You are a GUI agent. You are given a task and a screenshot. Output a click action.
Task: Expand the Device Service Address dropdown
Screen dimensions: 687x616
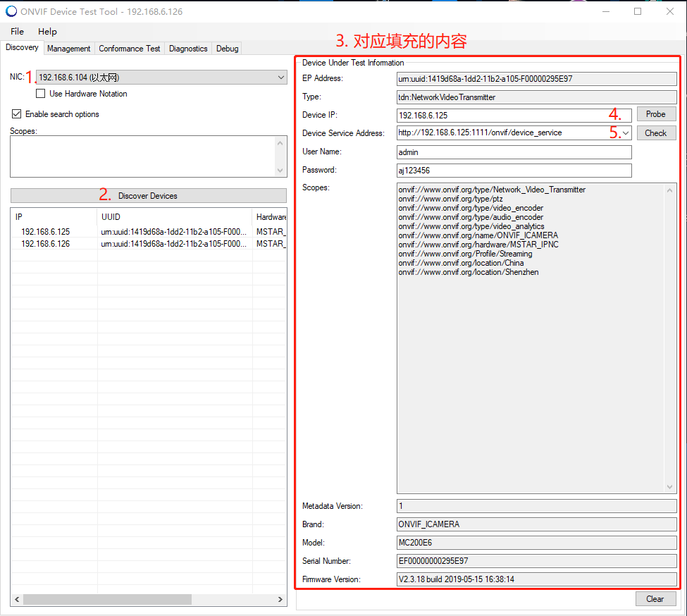click(626, 133)
